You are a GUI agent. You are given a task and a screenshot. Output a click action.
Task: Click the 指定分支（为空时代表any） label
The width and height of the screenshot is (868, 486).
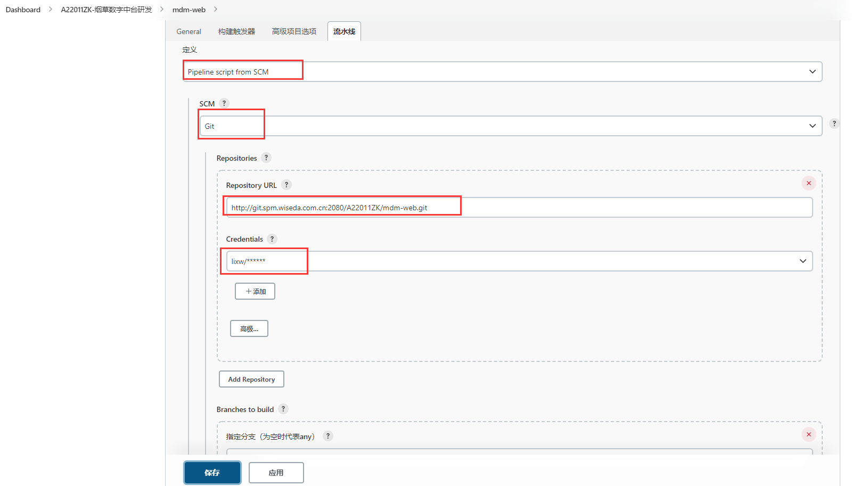[x=272, y=436]
